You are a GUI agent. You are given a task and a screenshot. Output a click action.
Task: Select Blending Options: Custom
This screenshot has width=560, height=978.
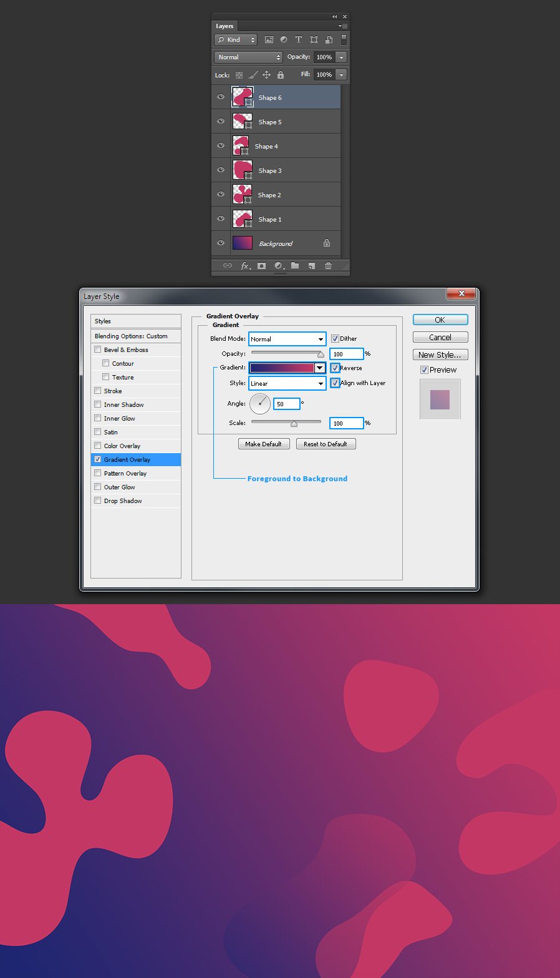[136, 336]
